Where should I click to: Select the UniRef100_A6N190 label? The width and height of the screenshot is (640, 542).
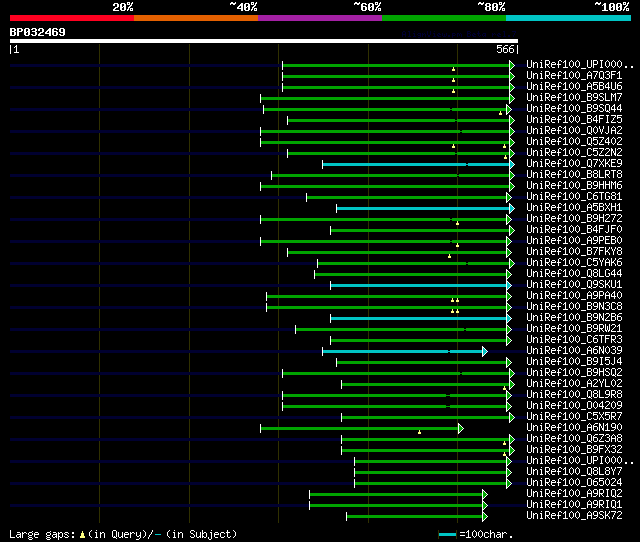pos(574,428)
